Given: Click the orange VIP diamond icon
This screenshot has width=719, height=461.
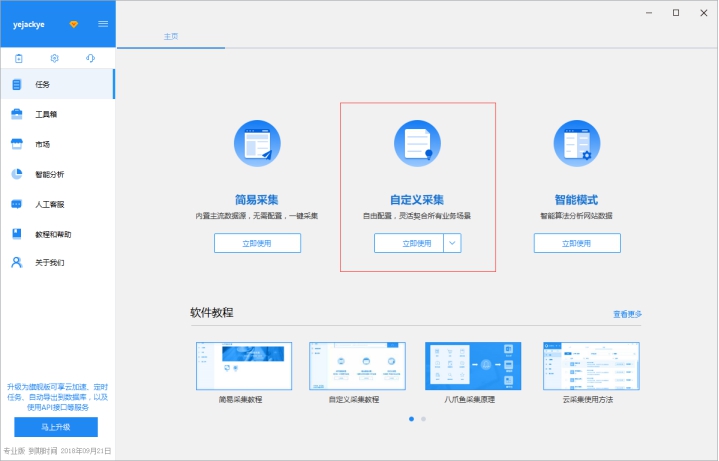Looking at the screenshot, I should coord(73,23).
